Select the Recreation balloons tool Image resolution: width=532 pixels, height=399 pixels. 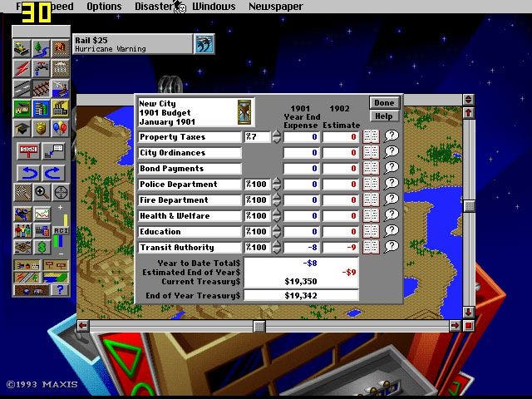(60, 128)
